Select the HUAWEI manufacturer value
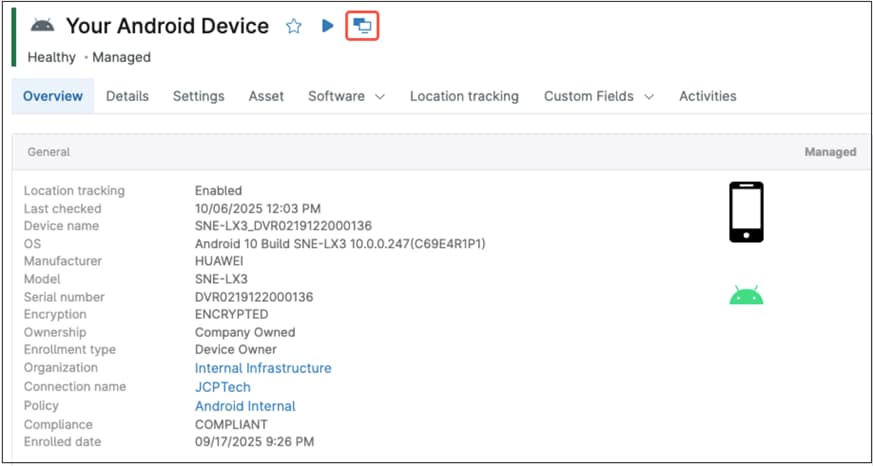This screenshot has width=873, height=466. point(219,261)
